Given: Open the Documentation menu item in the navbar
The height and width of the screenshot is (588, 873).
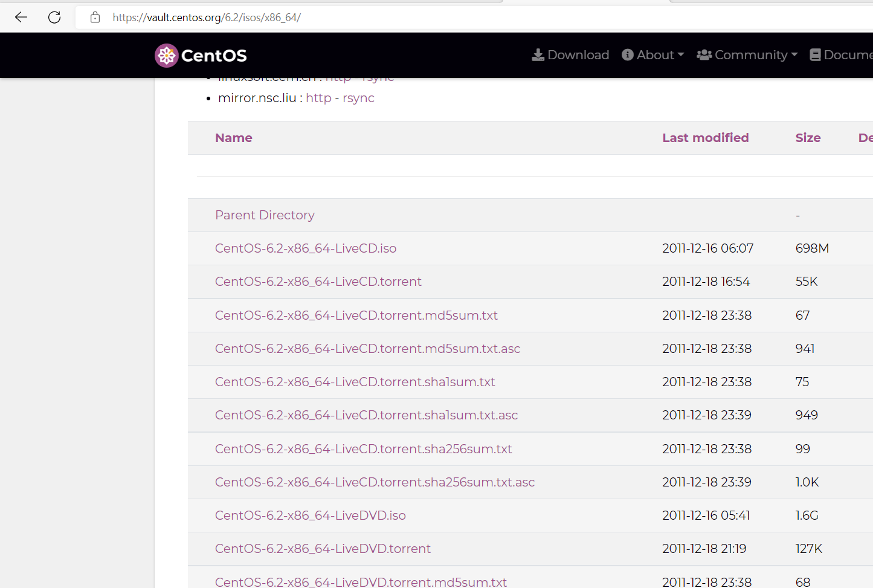Looking at the screenshot, I should click(x=841, y=55).
